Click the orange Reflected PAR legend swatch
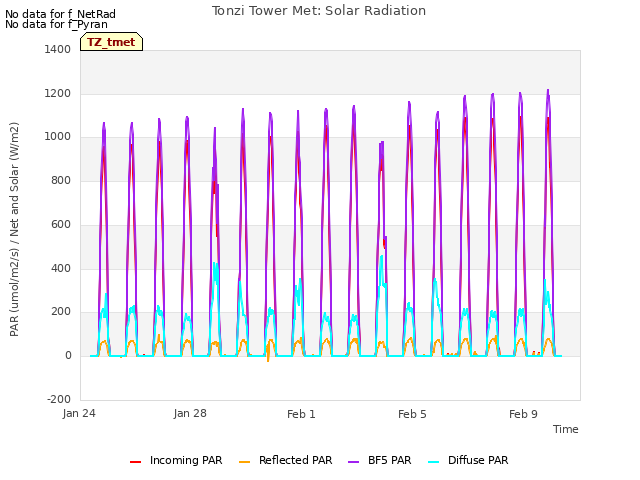The height and width of the screenshot is (480, 640). (244, 462)
